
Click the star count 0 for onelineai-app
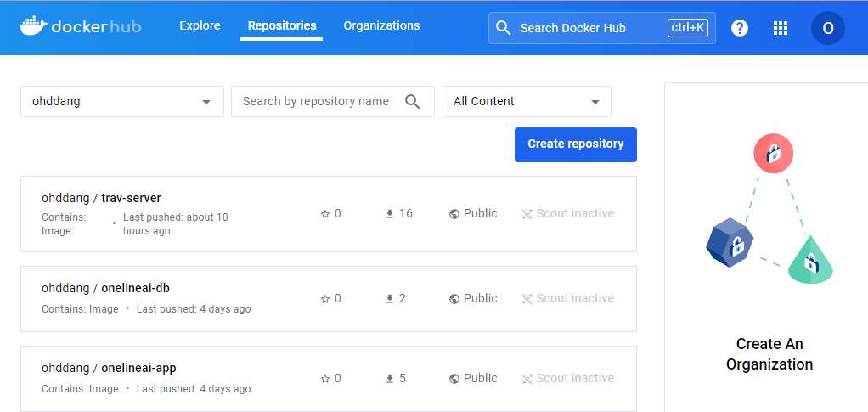(x=338, y=378)
